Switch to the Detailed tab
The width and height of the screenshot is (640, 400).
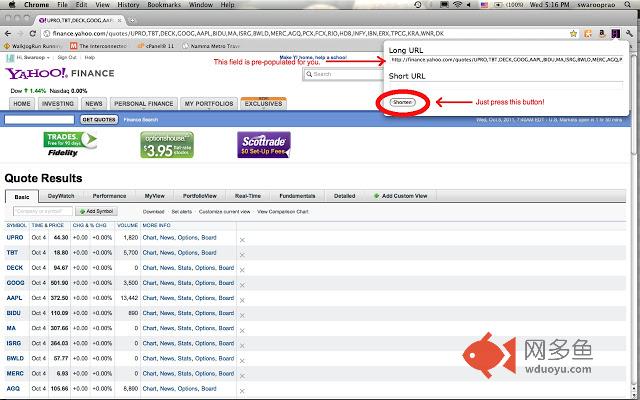344,196
